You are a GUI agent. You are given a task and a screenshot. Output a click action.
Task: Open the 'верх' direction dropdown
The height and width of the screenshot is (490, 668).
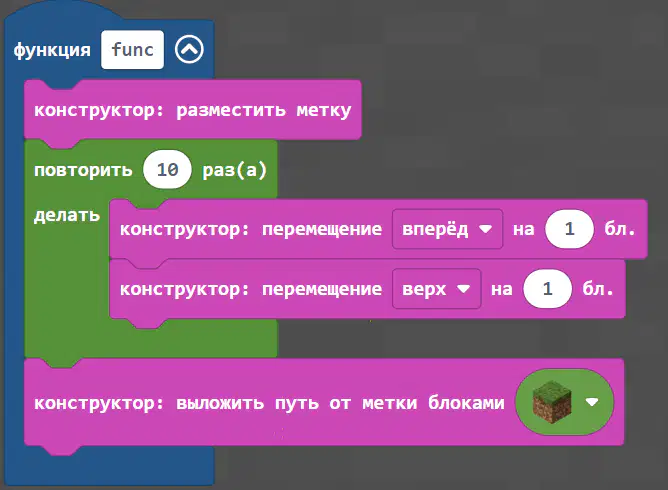436,289
